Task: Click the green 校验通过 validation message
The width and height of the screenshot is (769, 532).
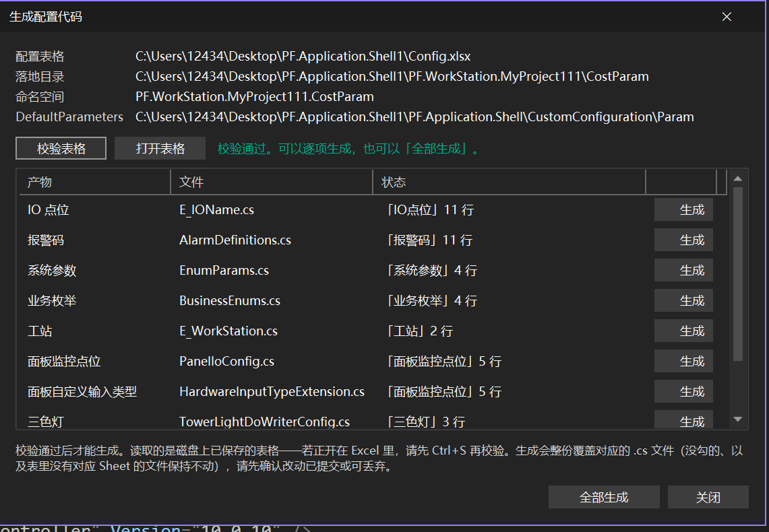Action: 348,148
